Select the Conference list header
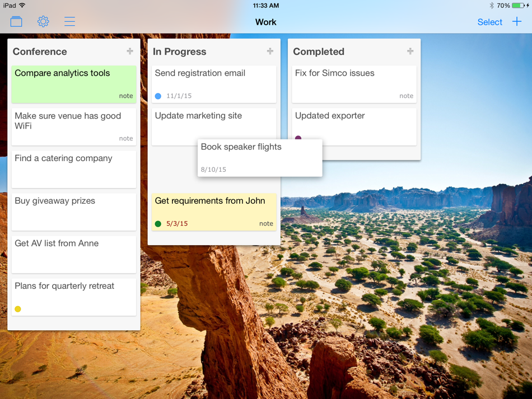 point(40,51)
